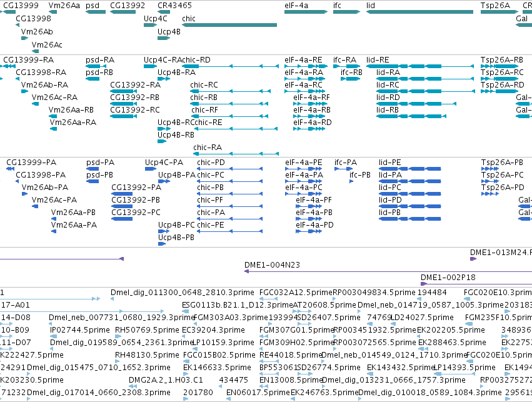This screenshot has width=532, height=402.
Task: Open the Vm26Aa-RA transcript label
Action: (x=73, y=123)
